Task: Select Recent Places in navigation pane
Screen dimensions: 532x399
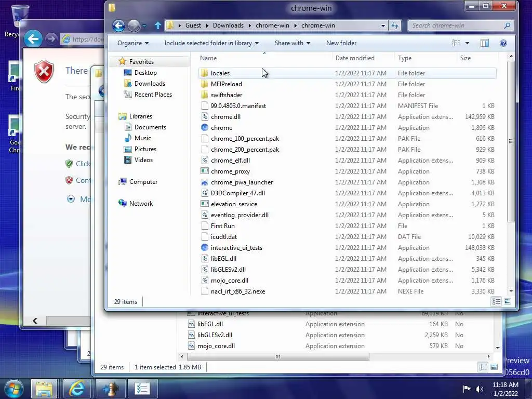Action: pyautogui.click(x=153, y=95)
